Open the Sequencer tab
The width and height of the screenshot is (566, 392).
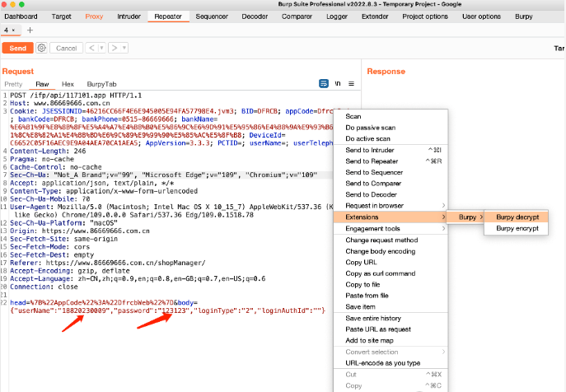click(212, 16)
